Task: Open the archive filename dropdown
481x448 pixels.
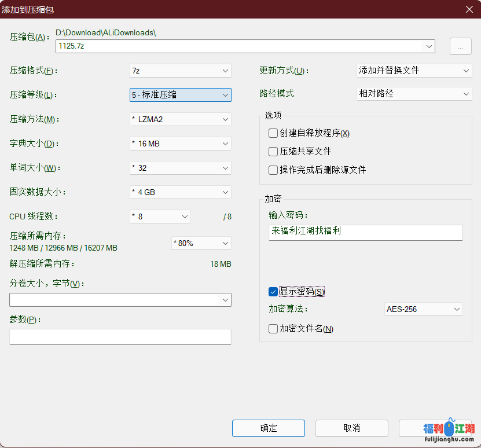Action: 429,47
